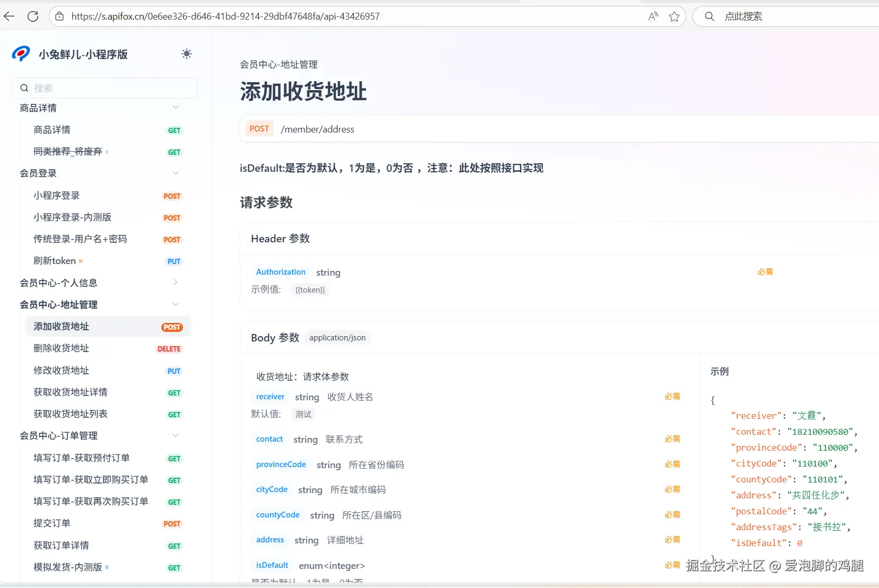Viewport: 879px width, 588px height.
Task: Select 小程序登录-内测版 endpoint
Action: pos(108,217)
